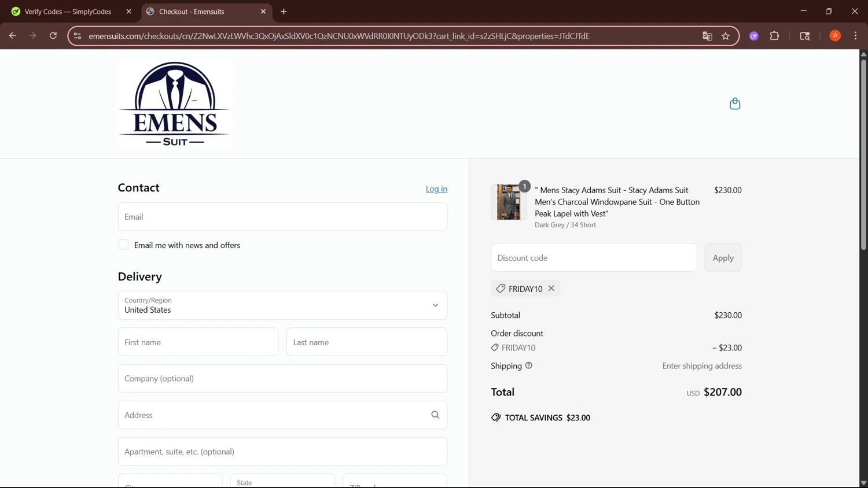Open the Chrome three-dot menu

(x=856, y=36)
